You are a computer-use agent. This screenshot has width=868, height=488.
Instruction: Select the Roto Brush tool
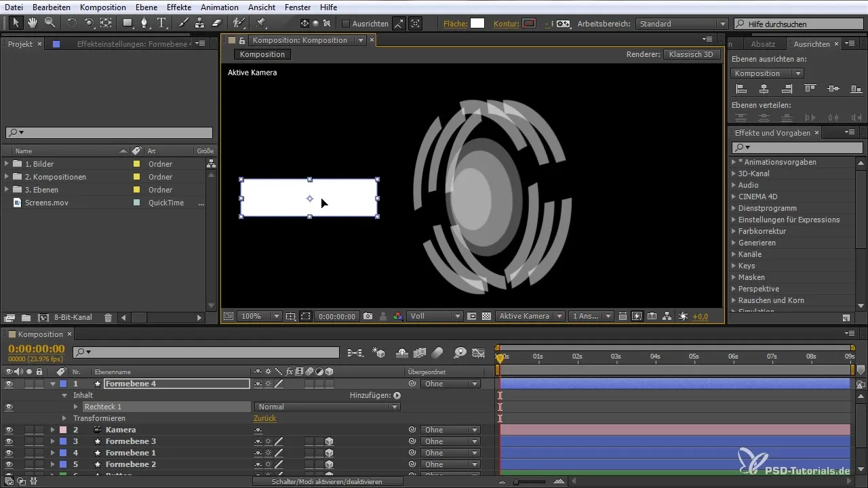point(239,22)
